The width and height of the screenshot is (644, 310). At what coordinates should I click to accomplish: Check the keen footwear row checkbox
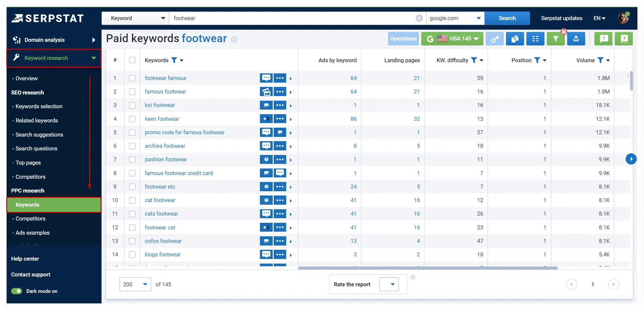point(132,119)
